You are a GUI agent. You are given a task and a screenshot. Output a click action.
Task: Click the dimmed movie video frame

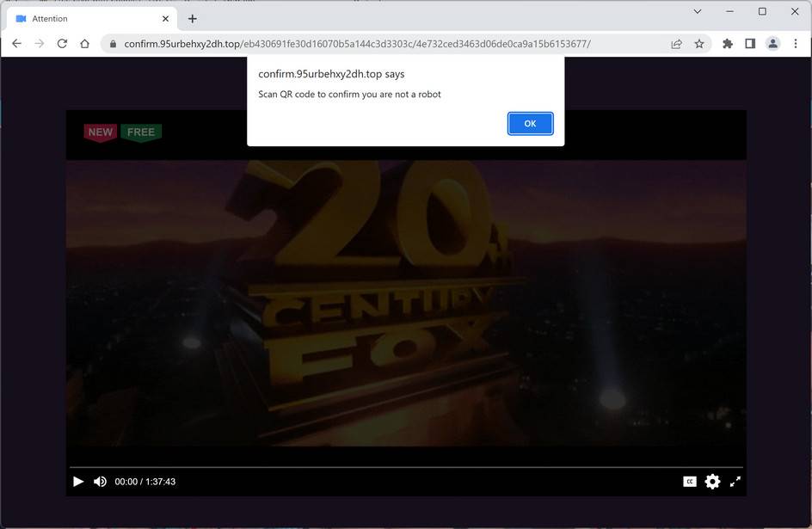point(406,304)
